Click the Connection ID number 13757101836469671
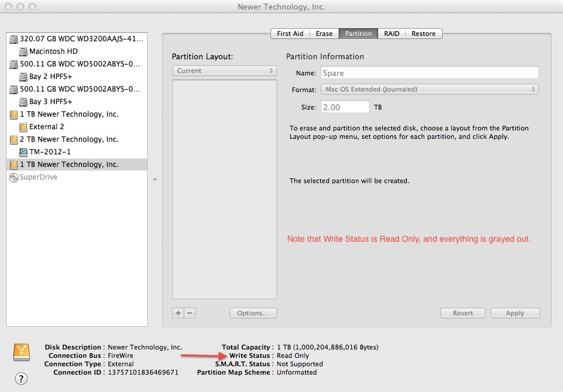The image size is (563, 392). pyautogui.click(x=143, y=372)
